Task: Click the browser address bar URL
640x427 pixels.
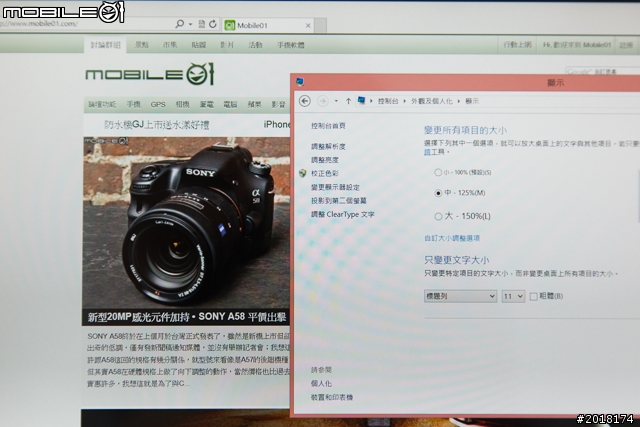Action: point(39,24)
